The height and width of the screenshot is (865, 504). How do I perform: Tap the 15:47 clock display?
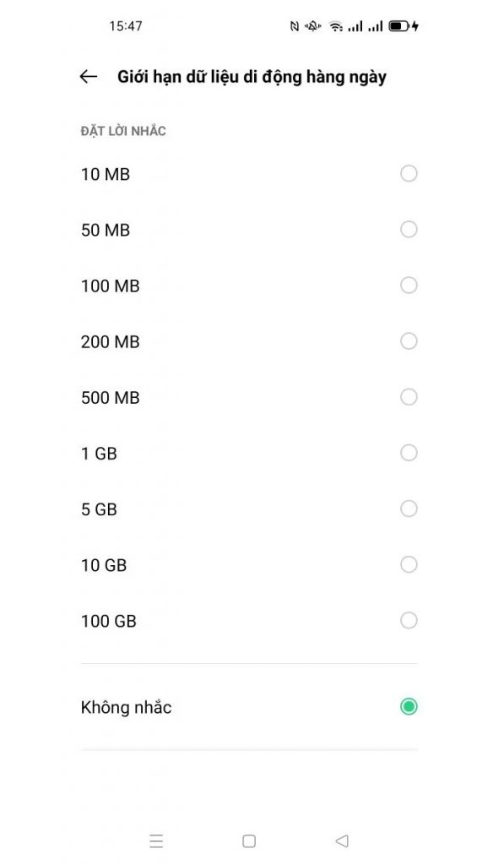(126, 26)
